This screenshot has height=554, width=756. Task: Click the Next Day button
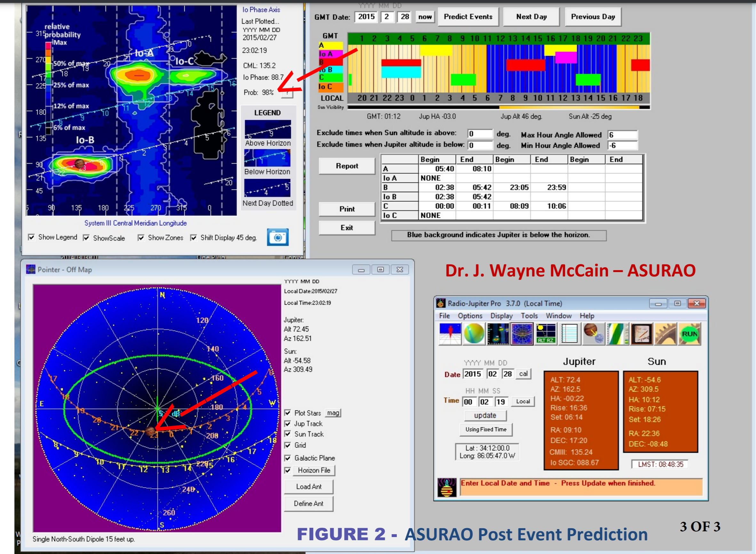531,17
